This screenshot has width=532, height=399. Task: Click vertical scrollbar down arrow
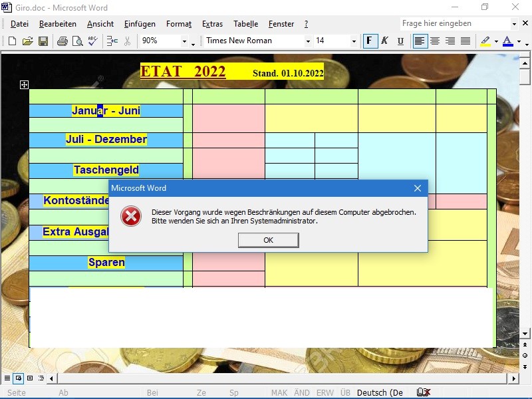[x=525, y=334]
